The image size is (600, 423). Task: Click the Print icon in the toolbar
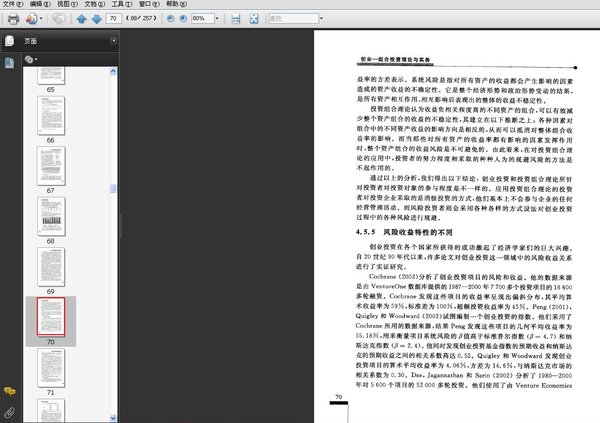click(x=12, y=18)
